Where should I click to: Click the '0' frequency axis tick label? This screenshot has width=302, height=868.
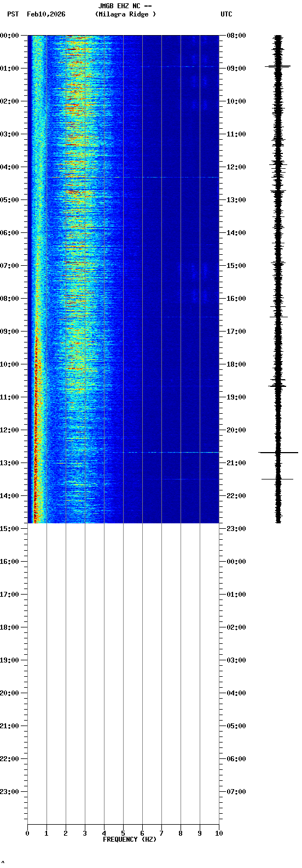click(27, 833)
